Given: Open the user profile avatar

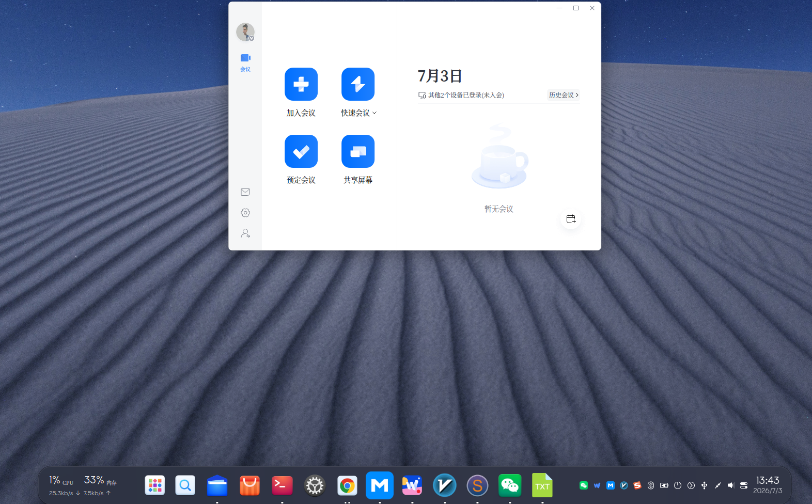Looking at the screenshot, I should (x=245, y=32).
